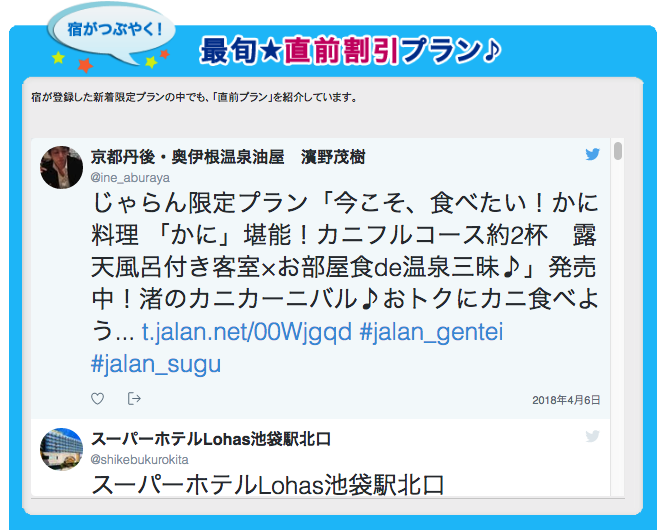Click the timeline scrollbar thumb

pos(617,151)
